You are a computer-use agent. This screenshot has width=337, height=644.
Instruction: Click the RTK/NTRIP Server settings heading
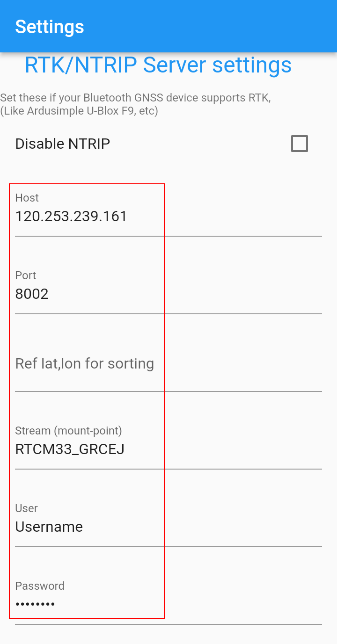[158, 65]
